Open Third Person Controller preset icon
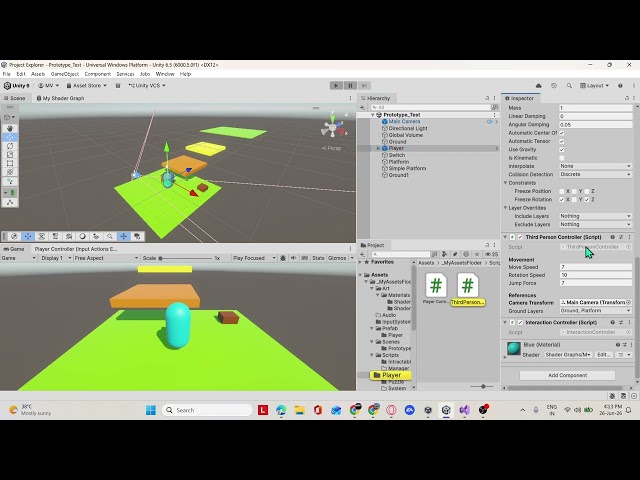The width and height of the screenshot is (640, 480). point(621,237)
